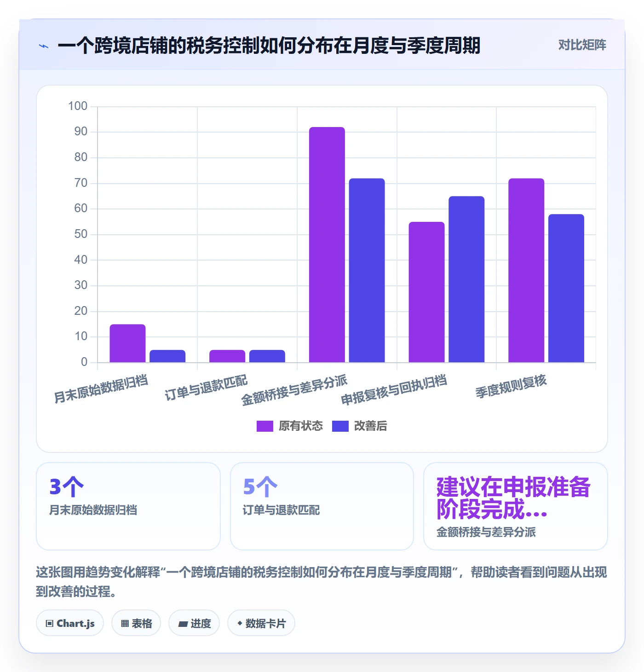Click the diamond icon in the 数据卡片 chip
644x672 pixels.
point(240,623)
